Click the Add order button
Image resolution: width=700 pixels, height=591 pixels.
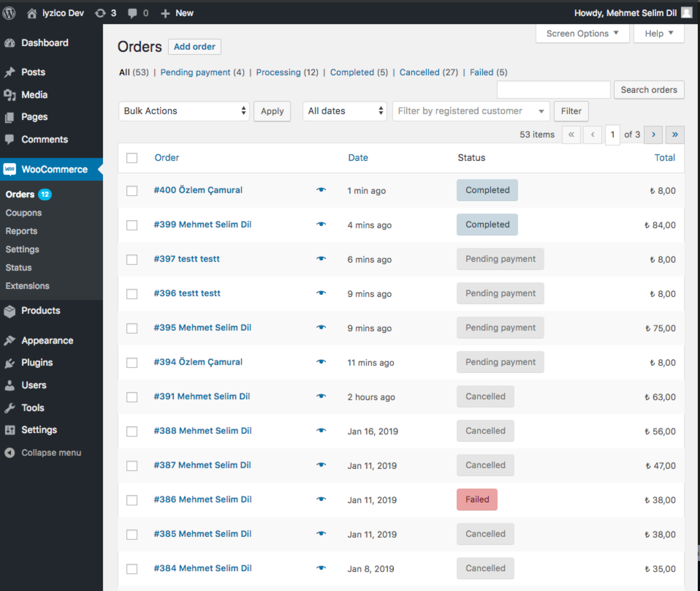pyautogui.click(x=194, y=47)
